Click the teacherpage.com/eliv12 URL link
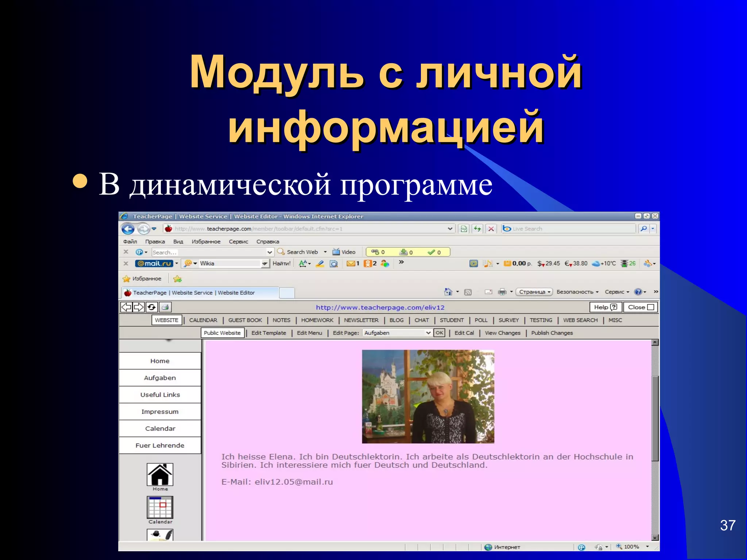747x560 pixels. (380, 307)
